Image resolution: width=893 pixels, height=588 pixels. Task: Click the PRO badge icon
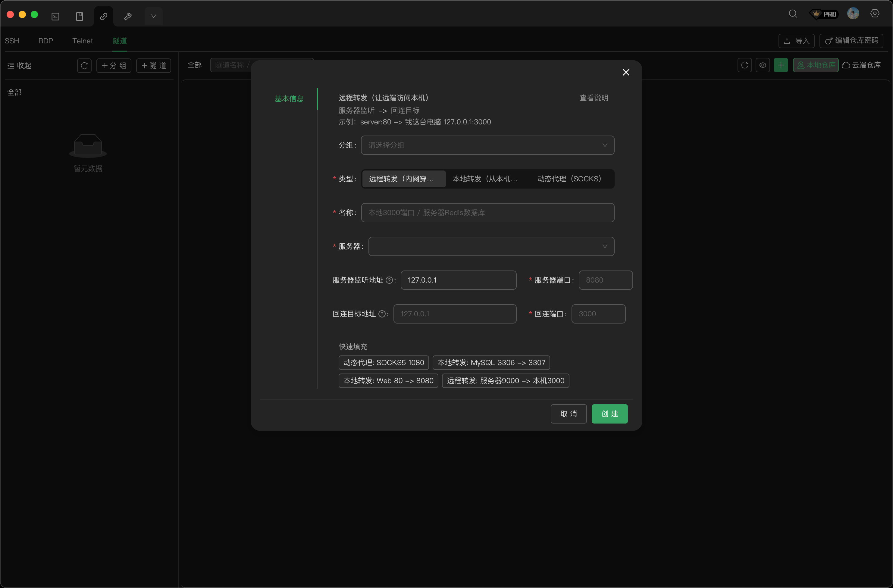(x=824, y=14)
